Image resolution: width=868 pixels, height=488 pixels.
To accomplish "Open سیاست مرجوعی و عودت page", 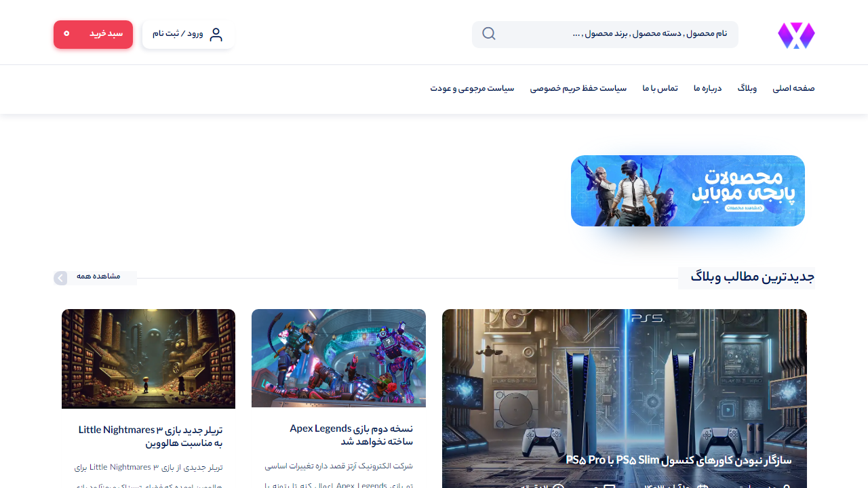I will (472, 89).
